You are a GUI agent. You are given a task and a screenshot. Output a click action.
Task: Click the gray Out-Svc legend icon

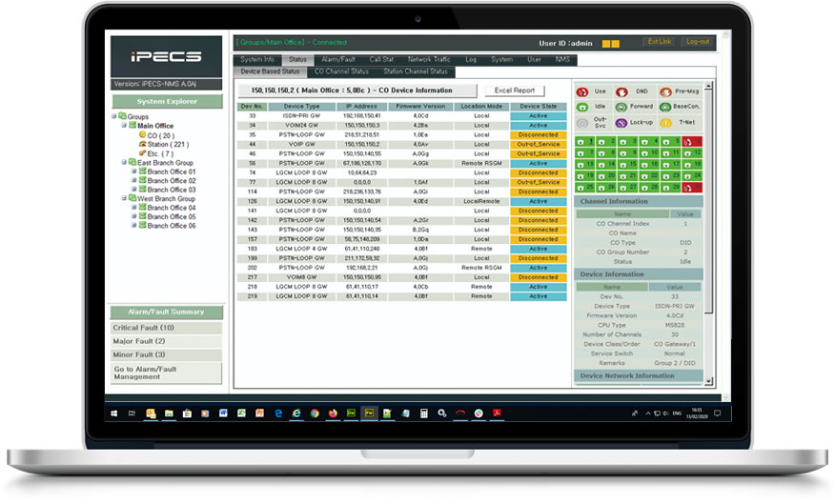(582, 123)
